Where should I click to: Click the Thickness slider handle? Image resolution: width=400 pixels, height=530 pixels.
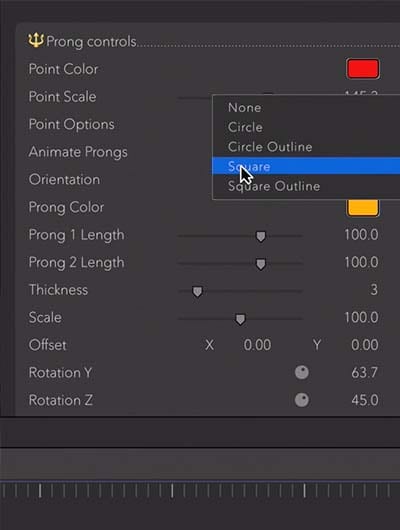pyautogui.click(x=197, y=291)
